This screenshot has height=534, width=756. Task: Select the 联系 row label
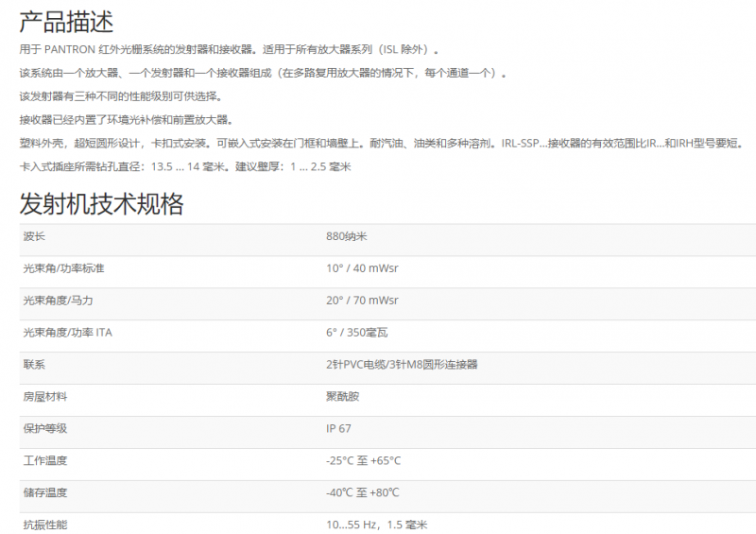34,365
